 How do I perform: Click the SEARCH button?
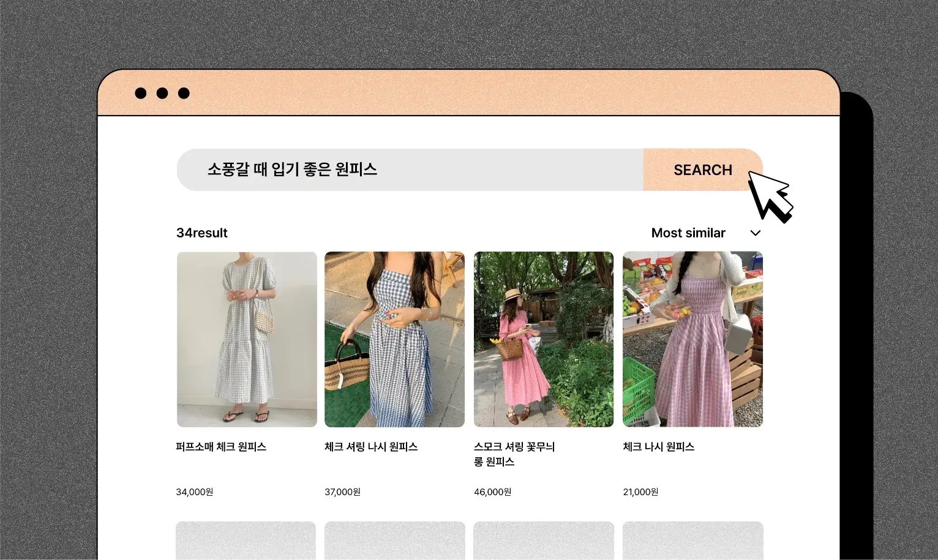coord(702,170)
